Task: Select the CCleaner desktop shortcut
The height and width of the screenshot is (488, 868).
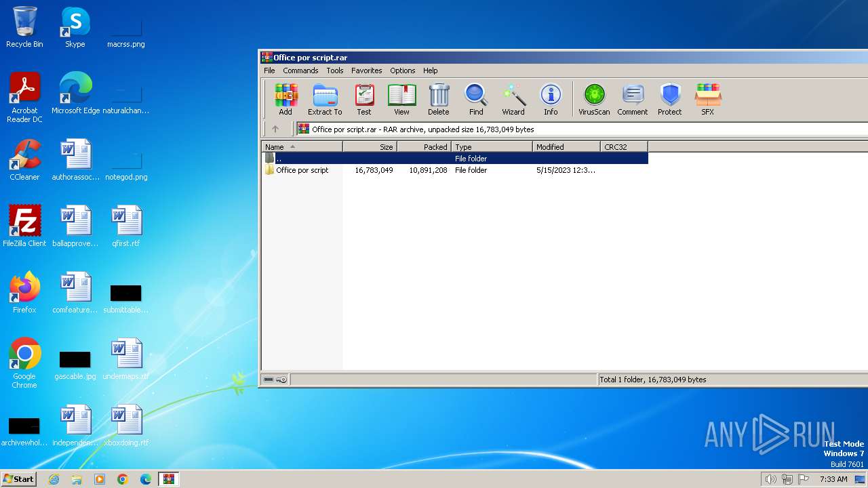Action: [x=24, y=160]
